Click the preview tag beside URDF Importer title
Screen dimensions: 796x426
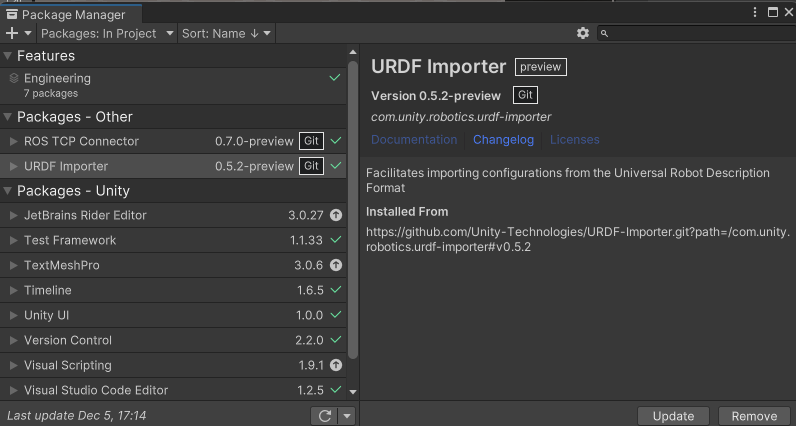(x=541, y=67)
